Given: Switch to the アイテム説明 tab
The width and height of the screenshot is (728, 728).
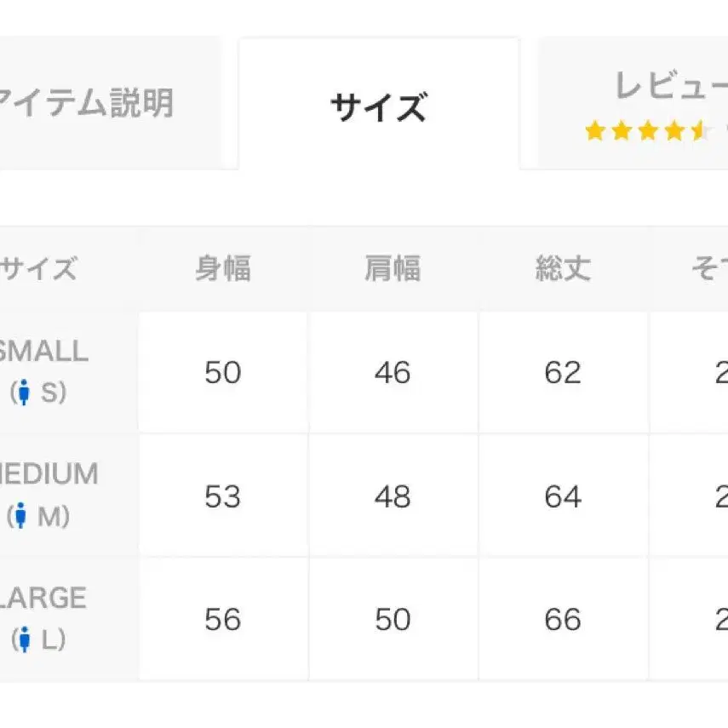Looking at the screenshot, I should point(110,103).
